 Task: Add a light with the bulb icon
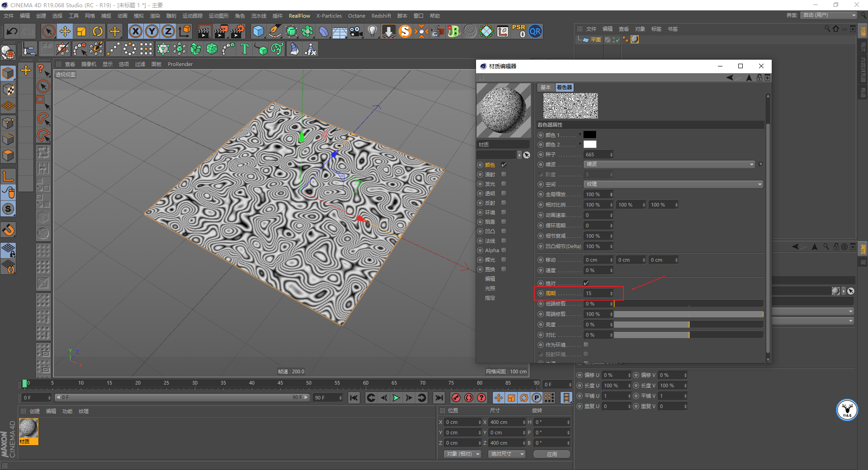(x=372, y=31)
